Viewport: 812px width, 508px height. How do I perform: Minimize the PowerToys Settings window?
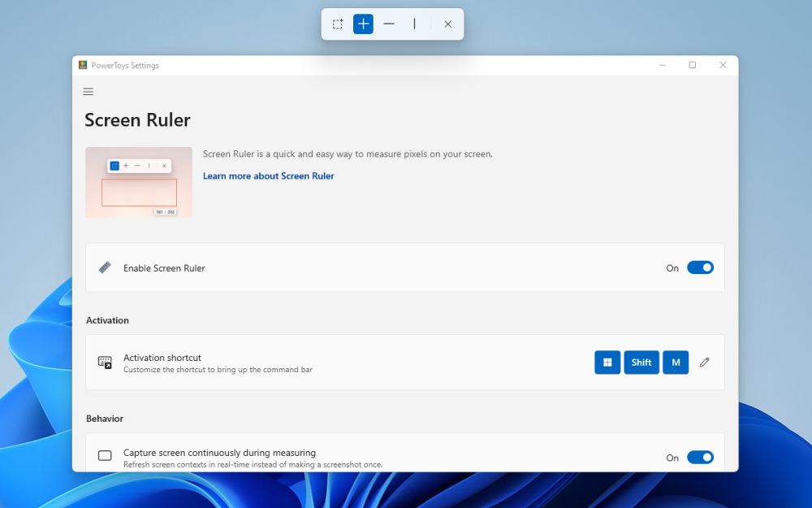coord(663,65)
